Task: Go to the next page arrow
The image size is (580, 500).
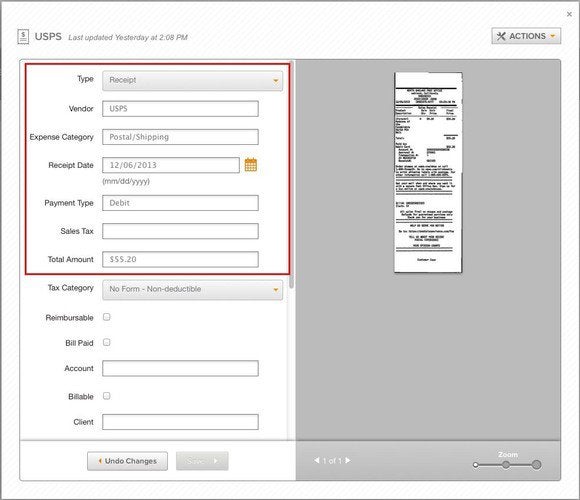Action: pos(348,460)
